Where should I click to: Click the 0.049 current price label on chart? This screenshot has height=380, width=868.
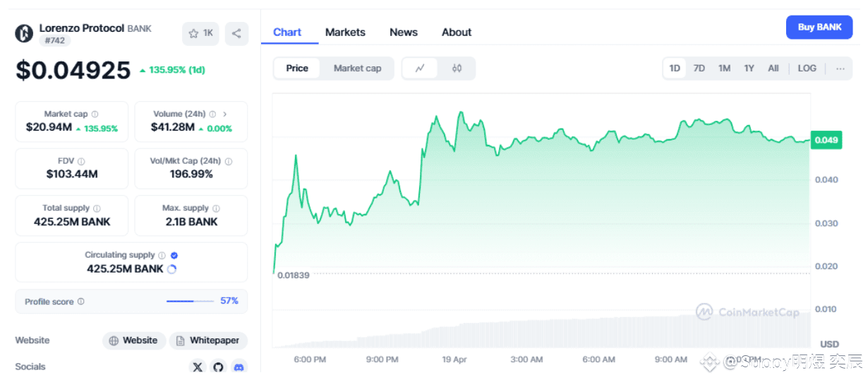pos(826,140)
